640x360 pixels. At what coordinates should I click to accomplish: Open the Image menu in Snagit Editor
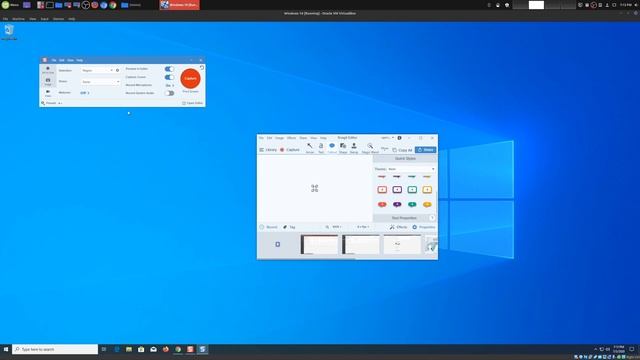tap(279, 138)
